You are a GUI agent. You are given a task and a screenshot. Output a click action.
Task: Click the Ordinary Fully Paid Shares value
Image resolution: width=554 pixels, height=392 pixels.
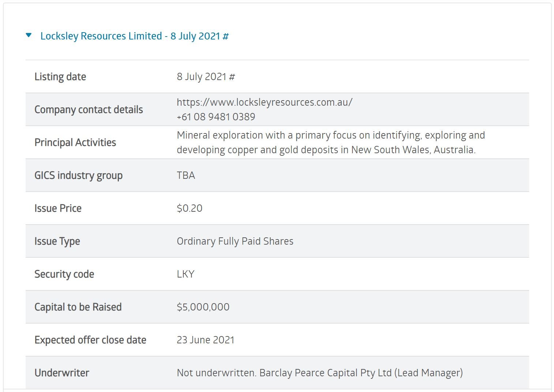235,241
